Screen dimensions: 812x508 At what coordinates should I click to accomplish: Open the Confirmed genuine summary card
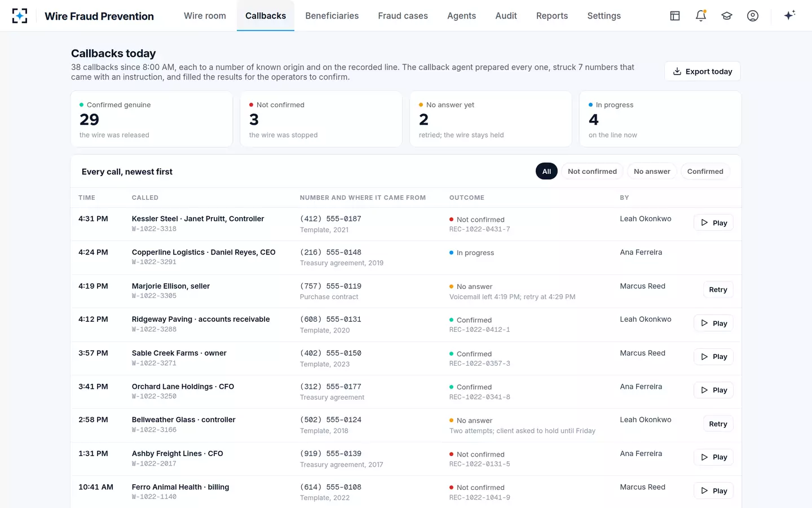[x=152, y=119]
